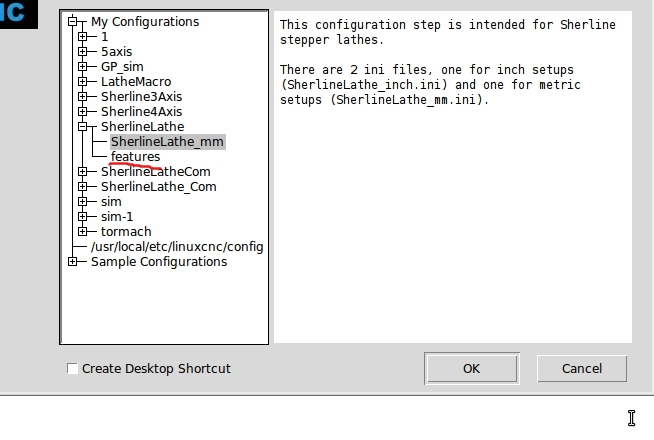
Task: Enable the Create Desktop Shortcut checkbox
Action: point(72,369)
